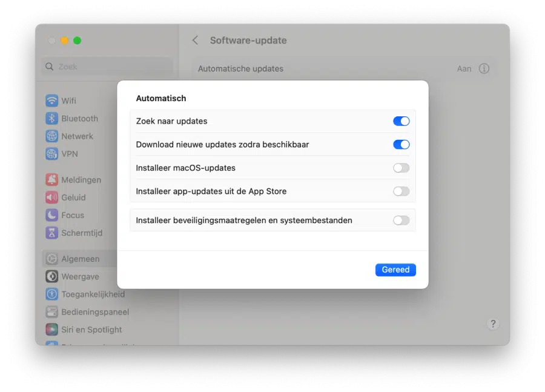
Task: Click the info icon next to Aan
Action: (484, 68)
